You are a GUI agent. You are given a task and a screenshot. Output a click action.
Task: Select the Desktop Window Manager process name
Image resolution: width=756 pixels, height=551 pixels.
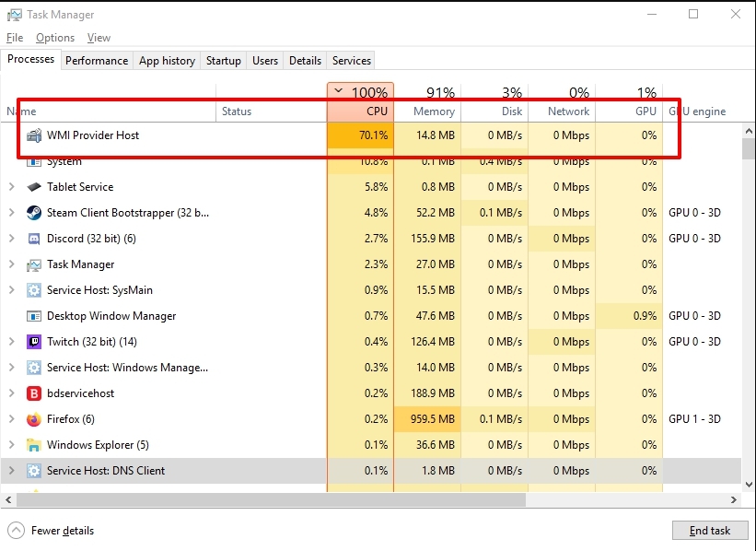(x=111, y=316)
